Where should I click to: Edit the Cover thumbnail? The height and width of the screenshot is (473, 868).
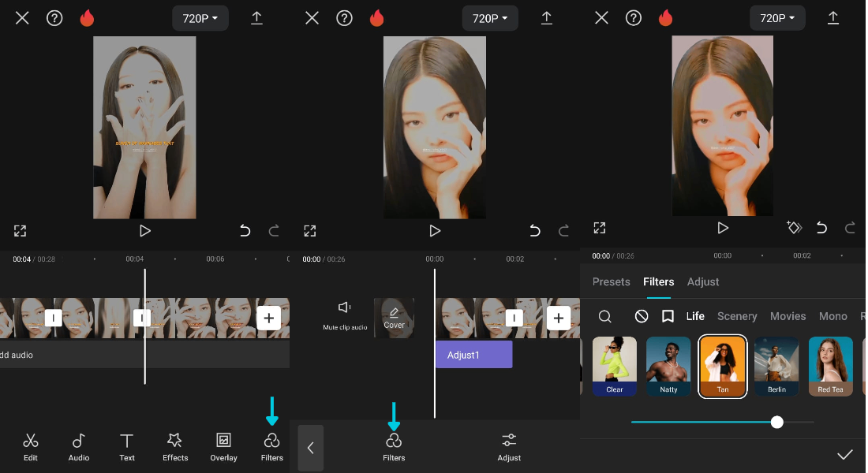click(x=394, y=318)
